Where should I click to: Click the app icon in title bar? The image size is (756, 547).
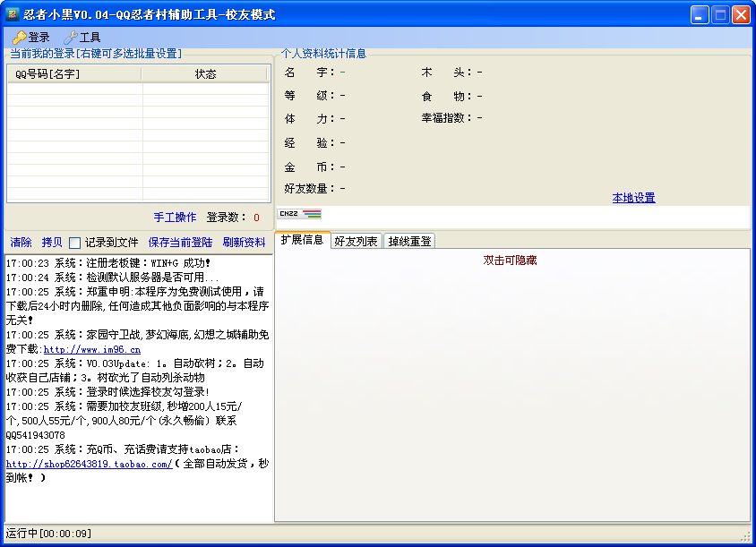click(13, 14)
